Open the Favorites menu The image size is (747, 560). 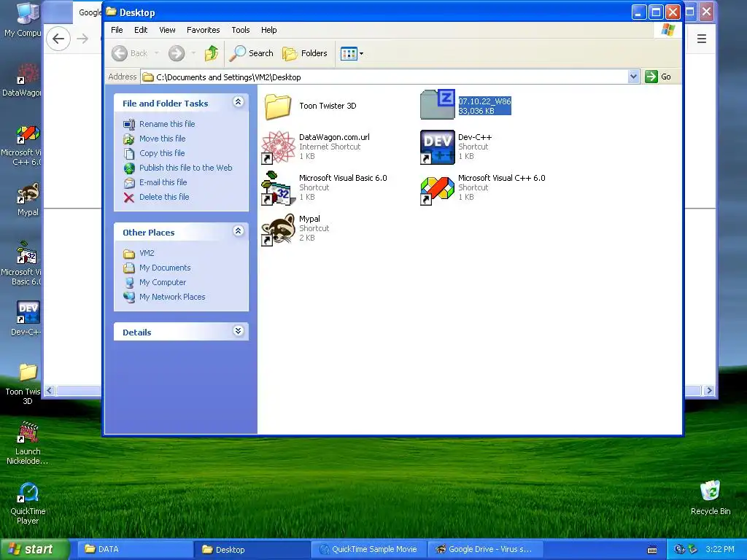204,30
